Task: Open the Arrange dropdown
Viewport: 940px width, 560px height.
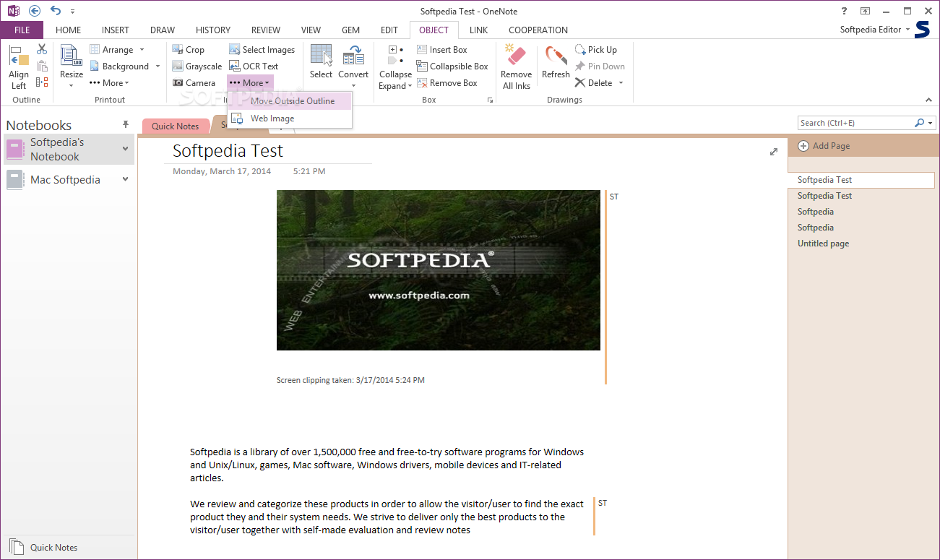Action: point(117,50)
